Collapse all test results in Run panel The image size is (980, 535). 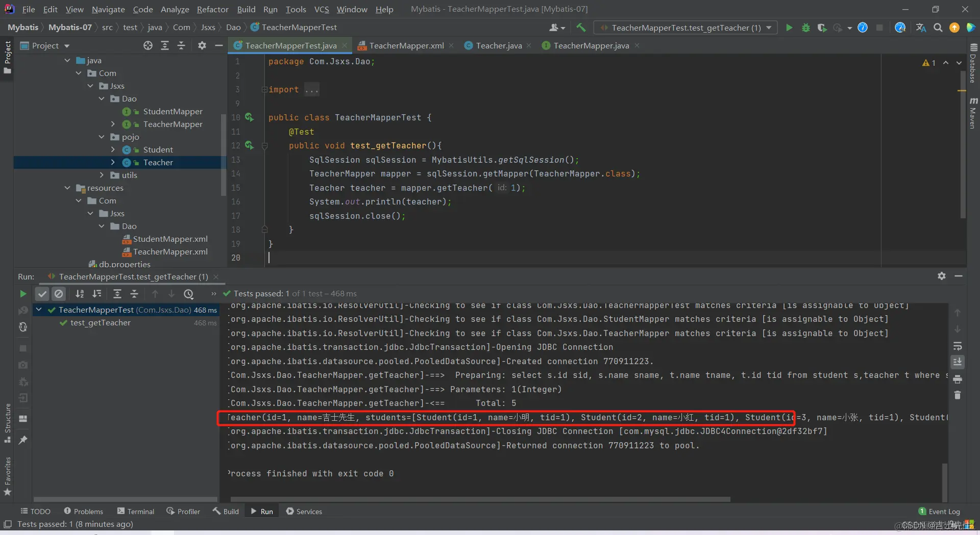click(x=134, y=294)
